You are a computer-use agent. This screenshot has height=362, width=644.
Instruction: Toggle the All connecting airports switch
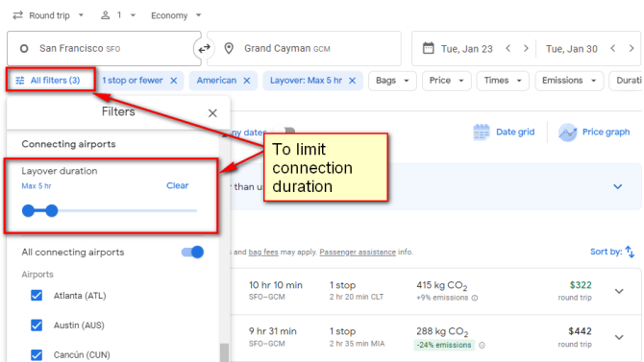pos(192,252)
